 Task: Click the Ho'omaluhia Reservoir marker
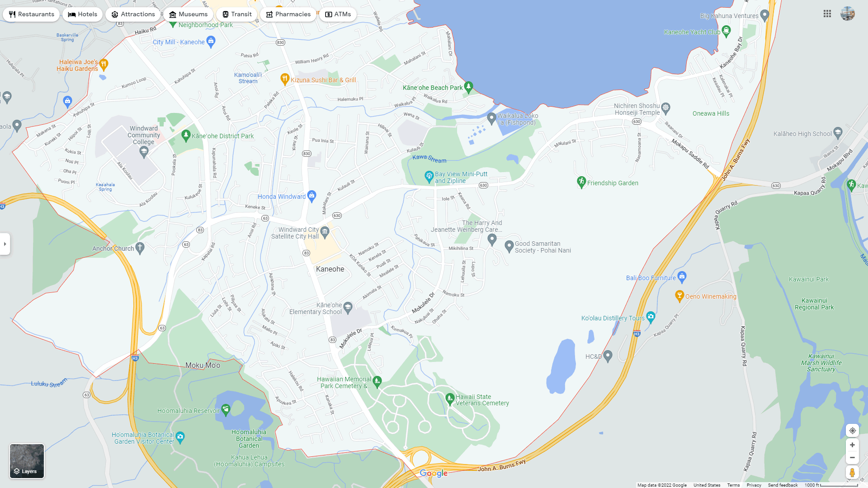pyautogui.click(x=226, y=410)
